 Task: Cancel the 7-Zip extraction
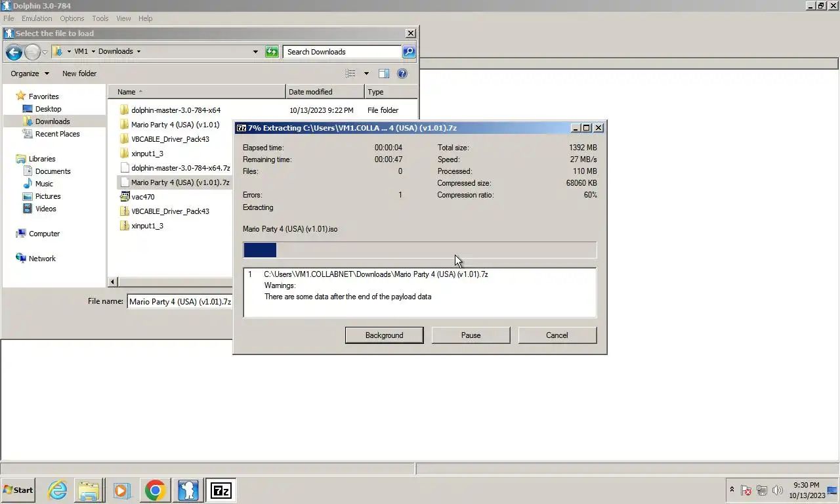557,335
